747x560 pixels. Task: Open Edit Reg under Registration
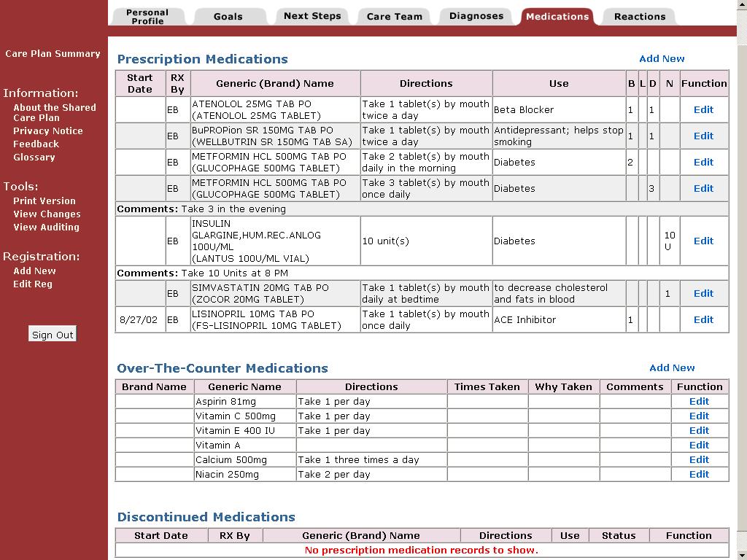(32, 284)
